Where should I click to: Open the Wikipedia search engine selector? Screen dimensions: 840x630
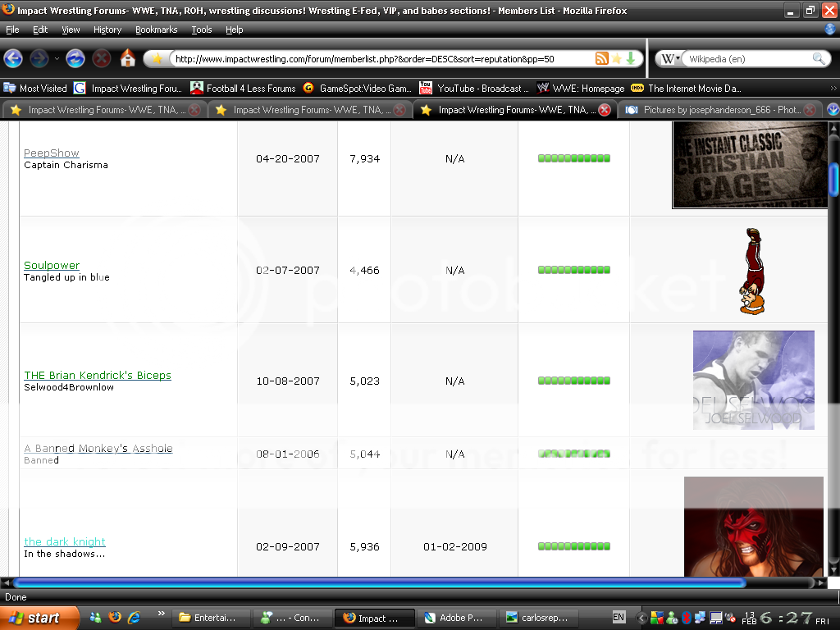pos(671,59)
